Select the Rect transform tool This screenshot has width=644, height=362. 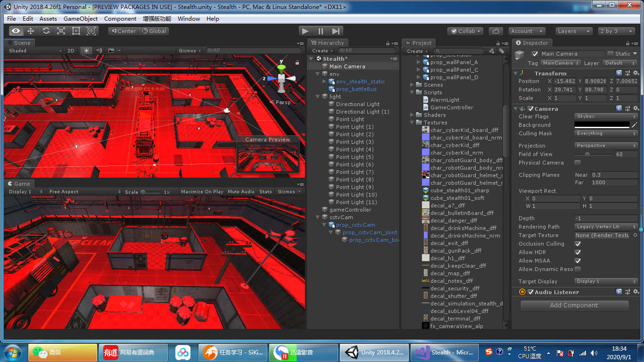pyautogui.click(x=76, y=31)
